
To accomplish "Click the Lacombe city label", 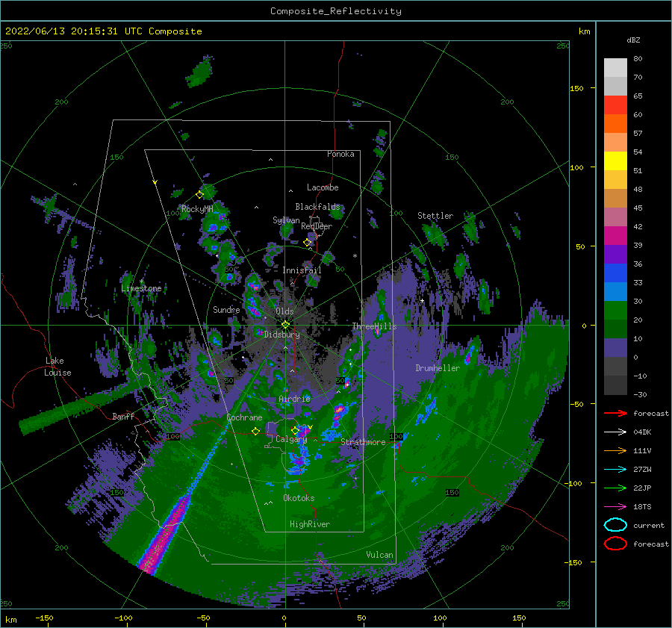I will pos(323,187).
